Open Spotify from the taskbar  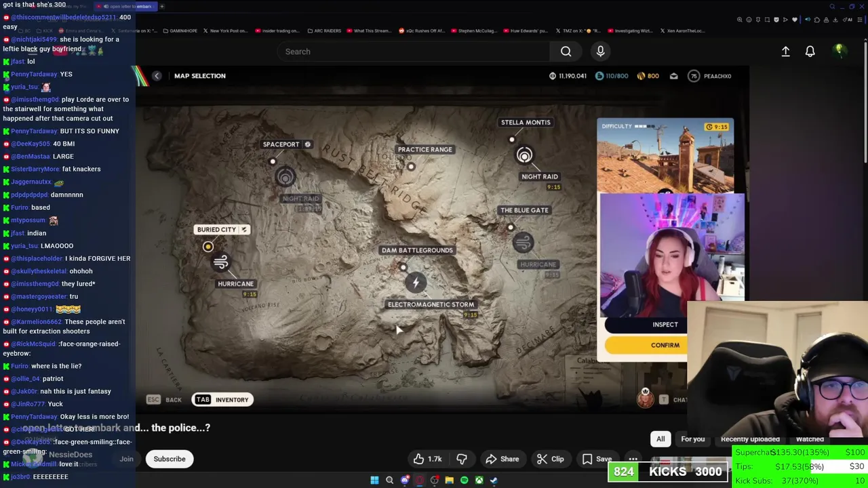pos(464,480)
